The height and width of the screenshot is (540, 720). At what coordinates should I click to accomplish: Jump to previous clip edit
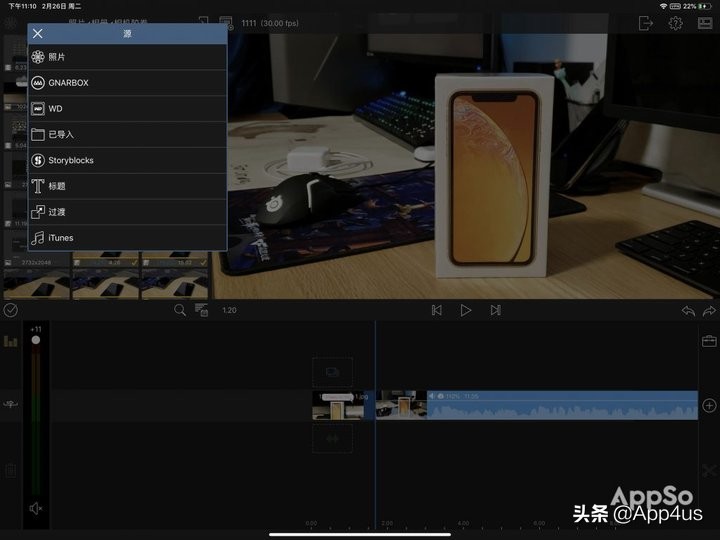click(437, 310)
